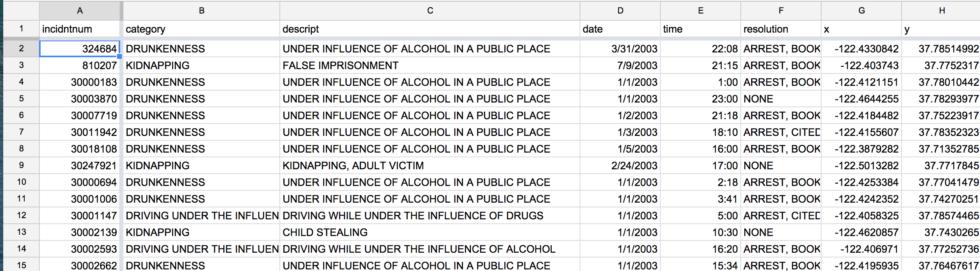Click cell with value -122.5013282

point(861,165)
